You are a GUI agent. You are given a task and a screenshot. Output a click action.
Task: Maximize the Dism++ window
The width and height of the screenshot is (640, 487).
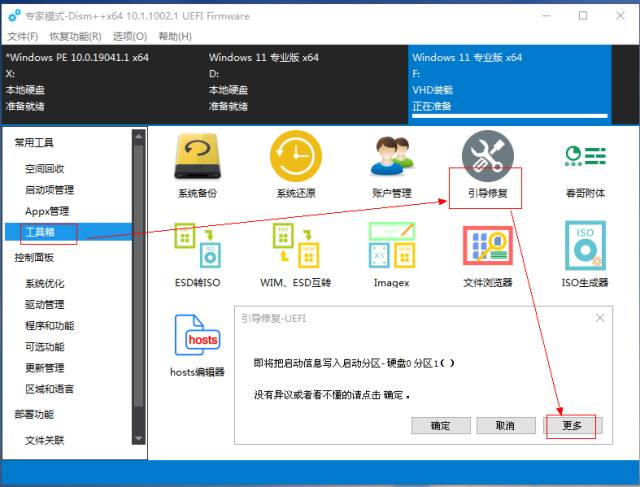click(583, 16)
